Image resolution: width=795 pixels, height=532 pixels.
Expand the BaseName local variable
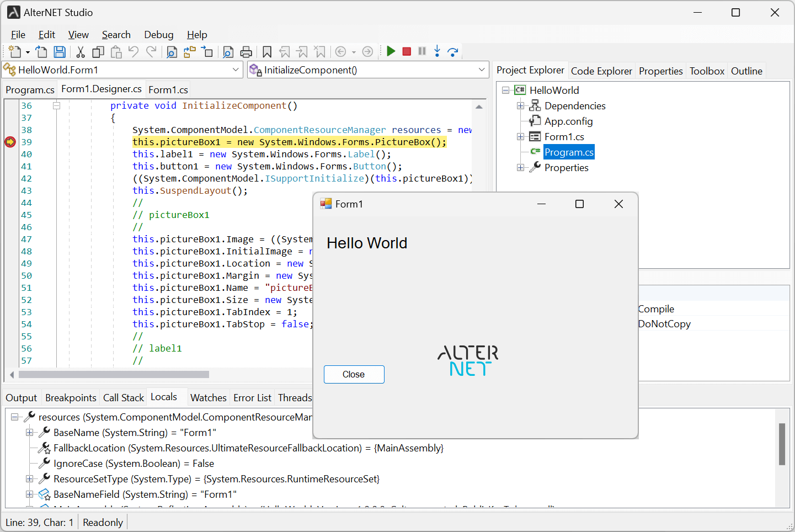(x=29, y=432)
